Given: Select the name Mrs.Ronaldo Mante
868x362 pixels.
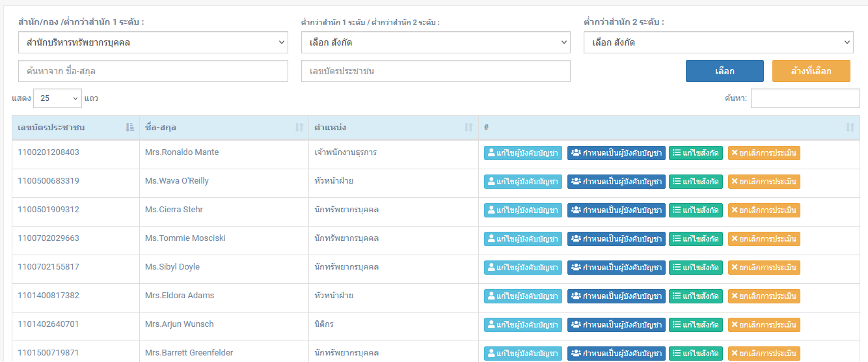Looking at the screenshot, I should point(182,152).
